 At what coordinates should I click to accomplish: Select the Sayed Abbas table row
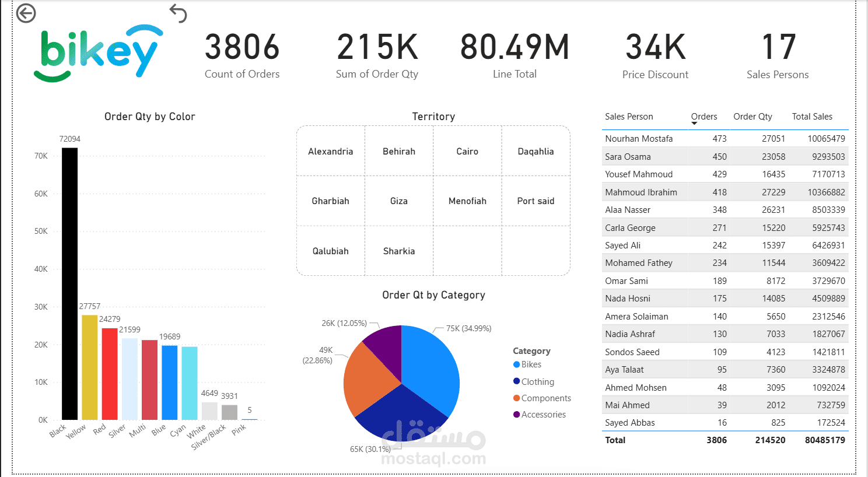[725, 423]
